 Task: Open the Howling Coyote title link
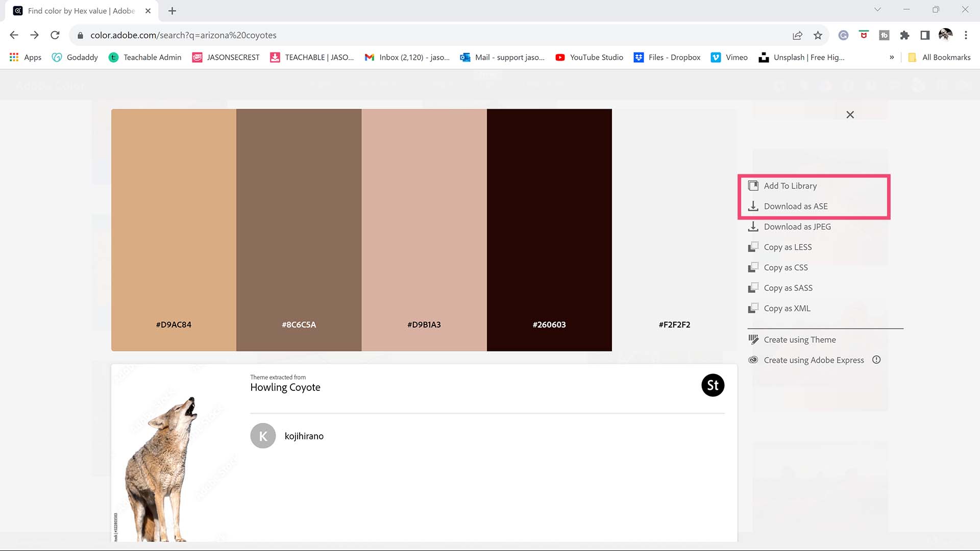[285, 387]
